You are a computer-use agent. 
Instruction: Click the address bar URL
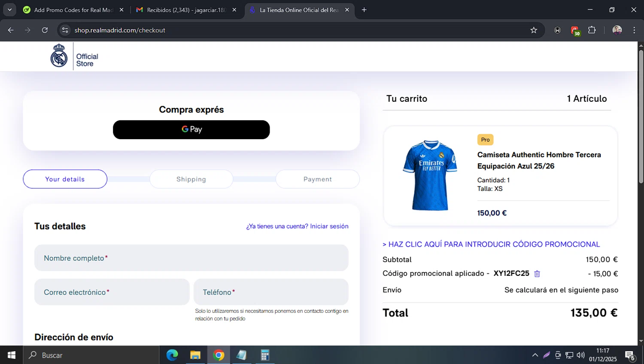pos(120,30)
